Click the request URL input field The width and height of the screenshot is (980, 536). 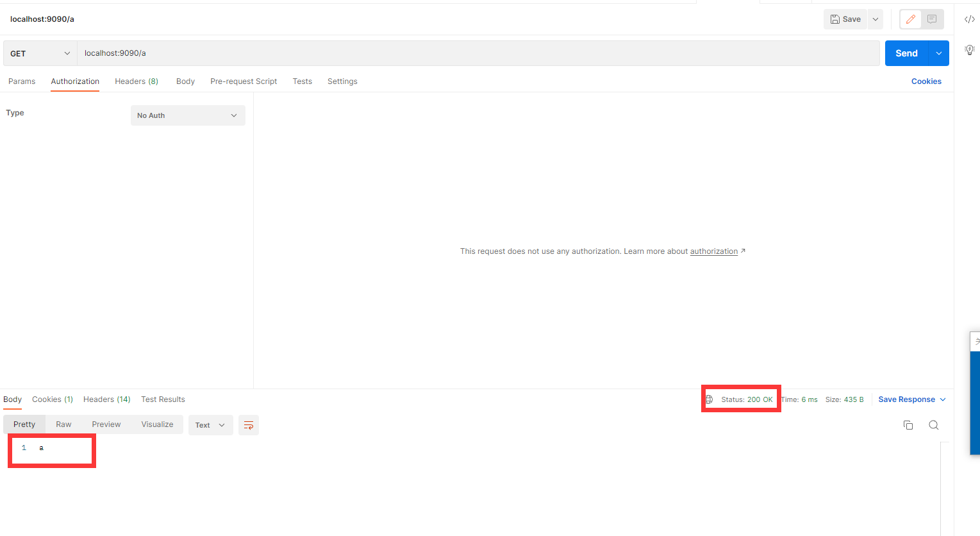pyautogui.click(x=478, y=53)
